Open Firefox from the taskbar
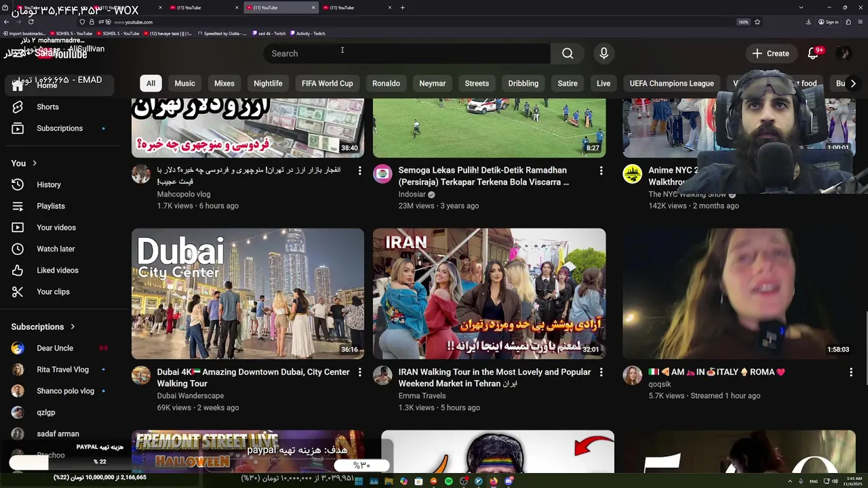The image size is (868, 488). click(494, 481)
